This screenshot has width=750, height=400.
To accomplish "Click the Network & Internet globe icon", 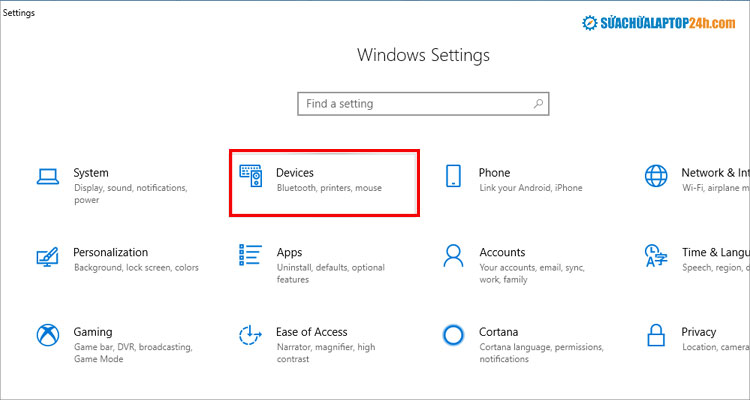I will (656, 177).
